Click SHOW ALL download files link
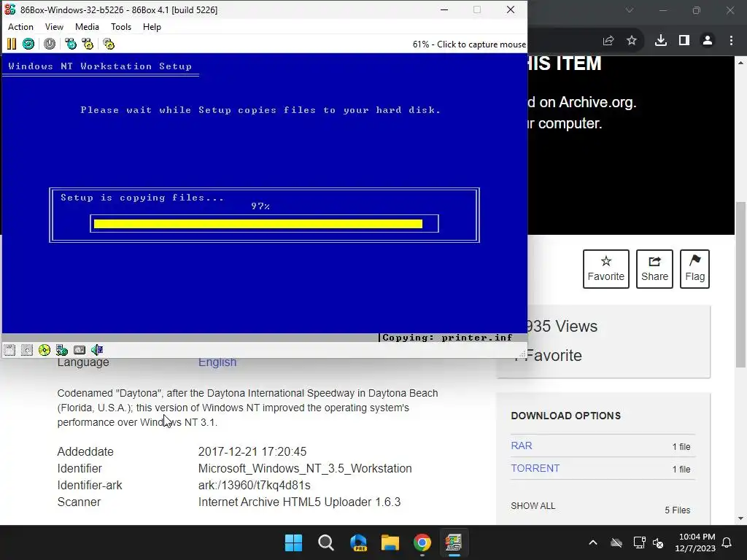 (x=533, y=506)
